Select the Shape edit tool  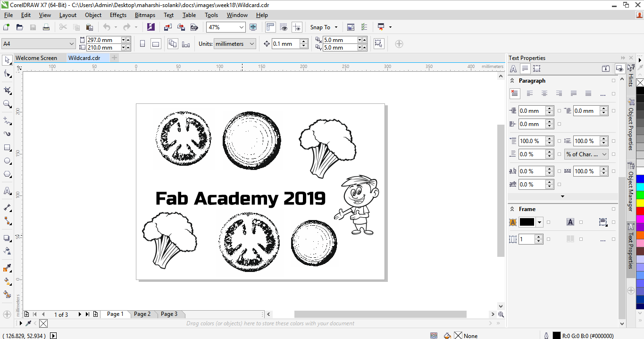click(x=7, y=74)
